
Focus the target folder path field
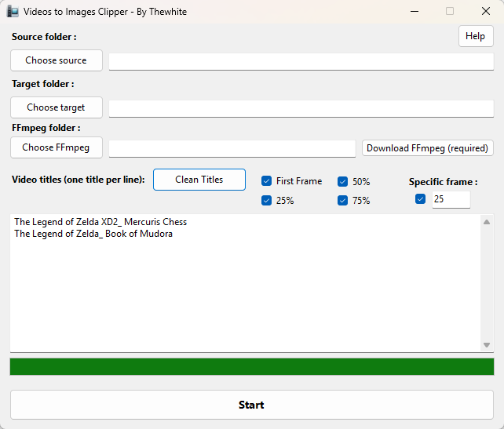pos(301,108)
